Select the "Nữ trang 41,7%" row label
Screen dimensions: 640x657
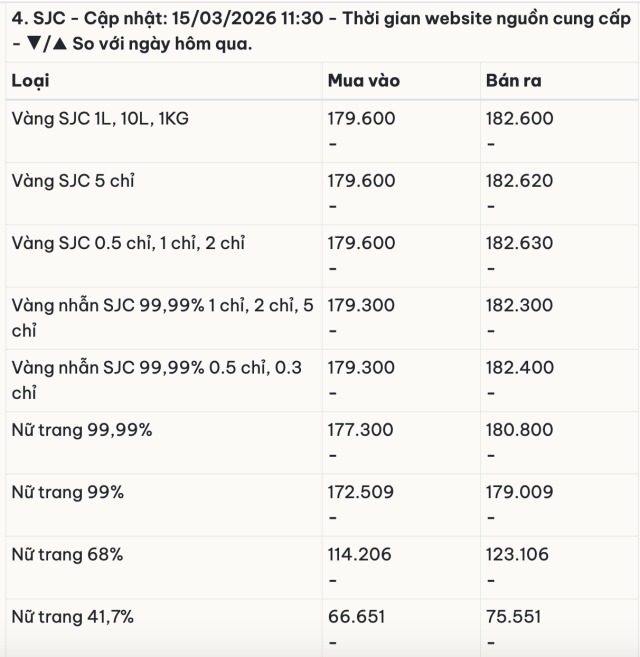[x=72, y=616]
